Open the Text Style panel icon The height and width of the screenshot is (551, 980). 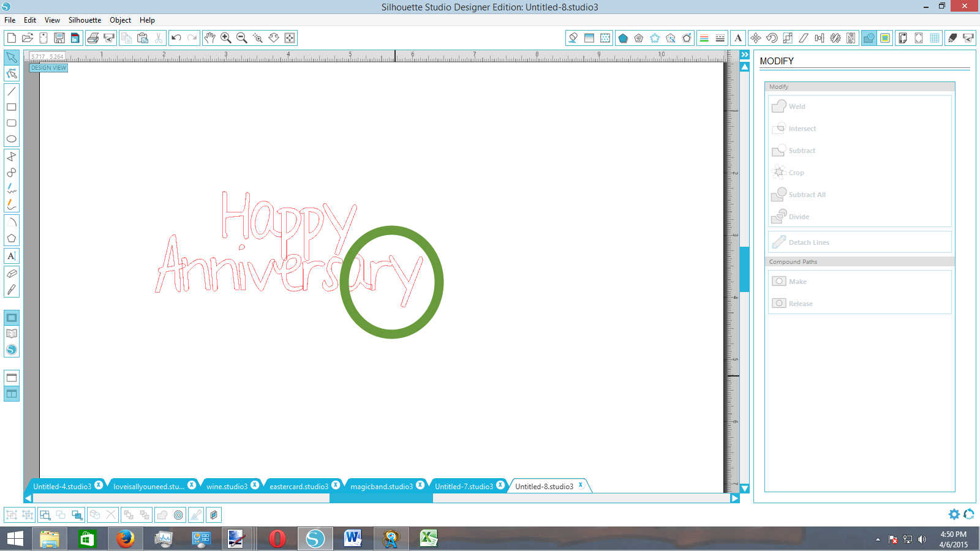point(738,38)
